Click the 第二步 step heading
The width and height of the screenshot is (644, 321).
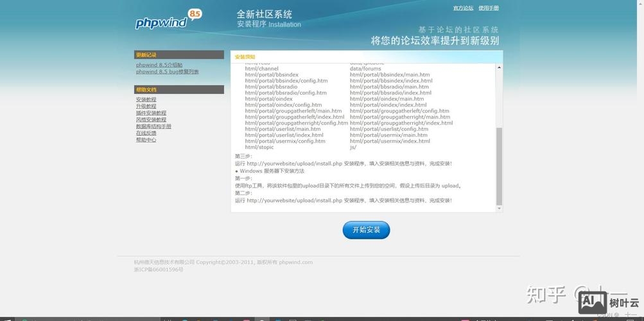click(x=243, y=193)
